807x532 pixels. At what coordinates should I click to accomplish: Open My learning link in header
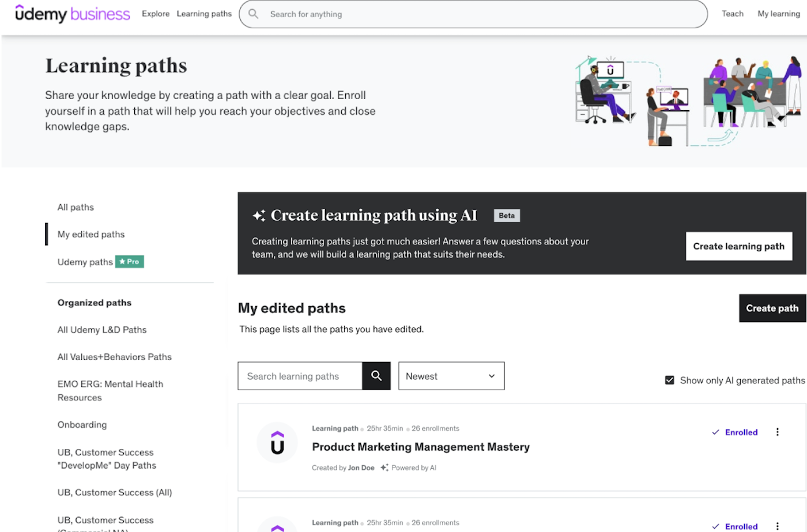778,14
